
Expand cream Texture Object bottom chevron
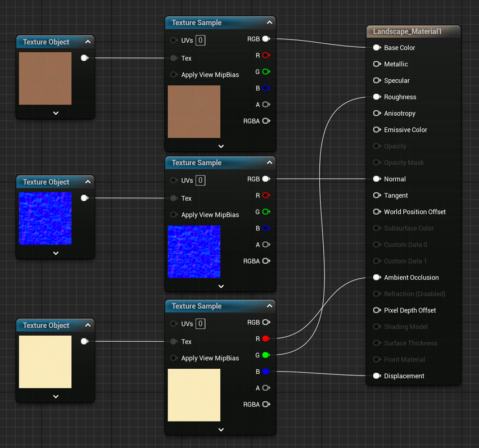[56, 396]
